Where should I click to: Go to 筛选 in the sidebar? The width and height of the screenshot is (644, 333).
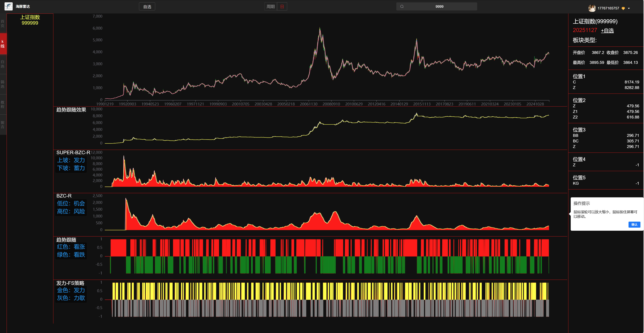[x=3, y=84]
